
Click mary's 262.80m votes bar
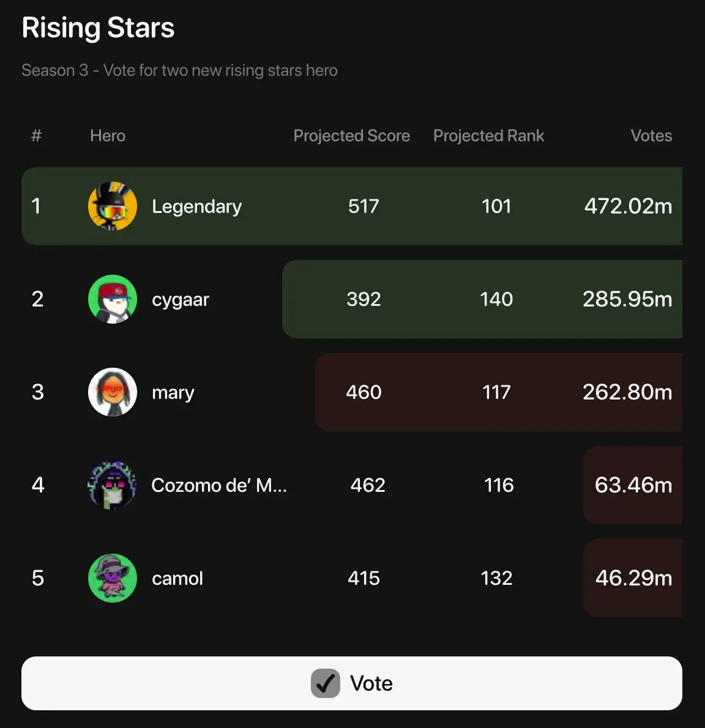(498, 392)
